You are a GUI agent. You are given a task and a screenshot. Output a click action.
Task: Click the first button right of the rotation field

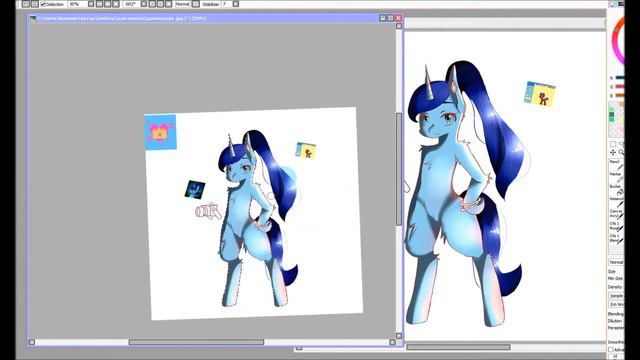144,4
